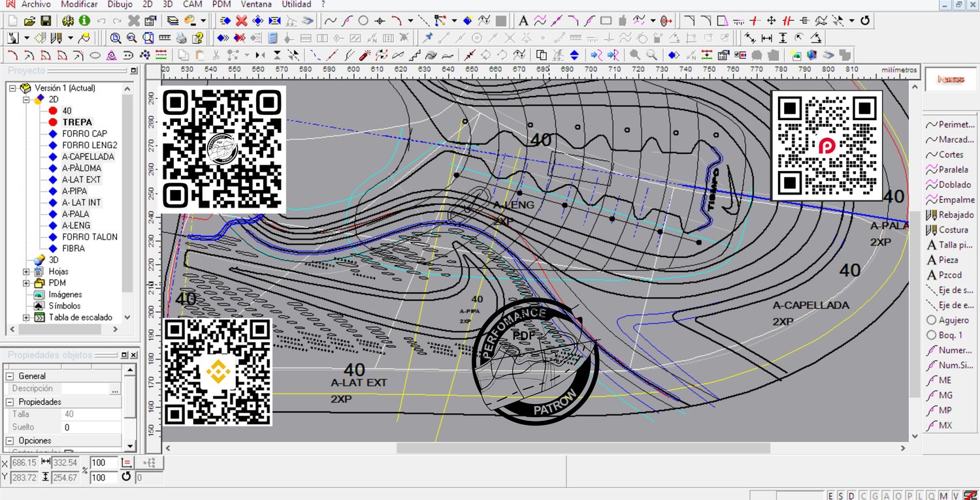This screenshot has width=980, height=500.
Task: Click the rotate circular arrow toolbar icon
Action: 866,21
